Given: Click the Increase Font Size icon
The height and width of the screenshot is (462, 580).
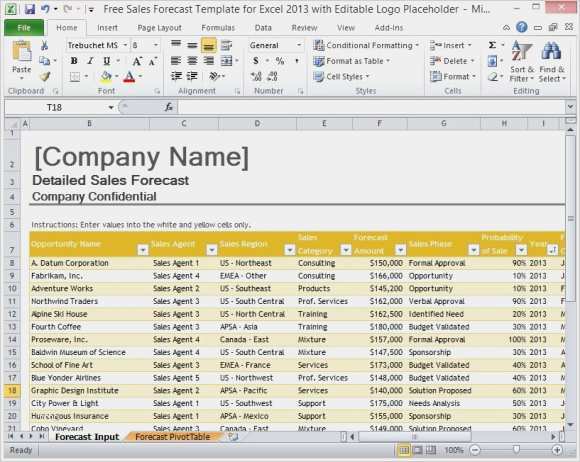Looking at the screenshot, I should pos(137,61).
